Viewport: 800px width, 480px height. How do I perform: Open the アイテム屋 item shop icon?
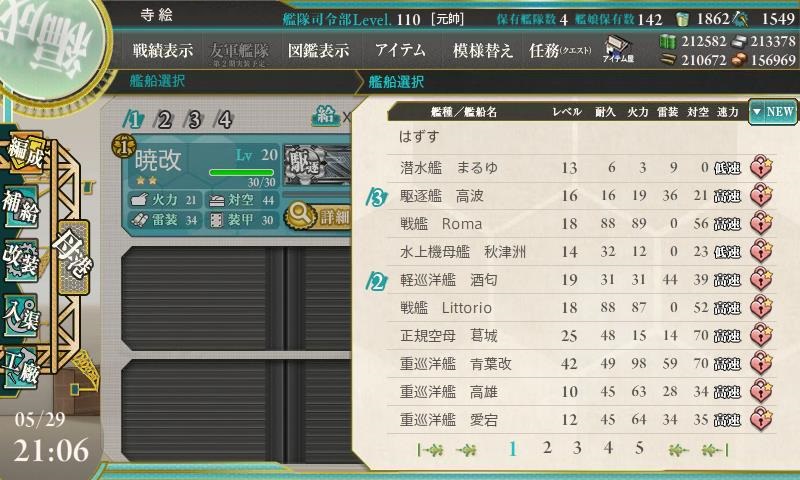pos(618,49)
